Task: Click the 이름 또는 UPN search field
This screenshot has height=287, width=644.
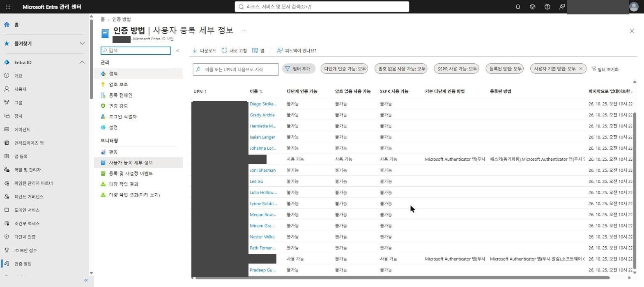Action: (x=236, y=69)
